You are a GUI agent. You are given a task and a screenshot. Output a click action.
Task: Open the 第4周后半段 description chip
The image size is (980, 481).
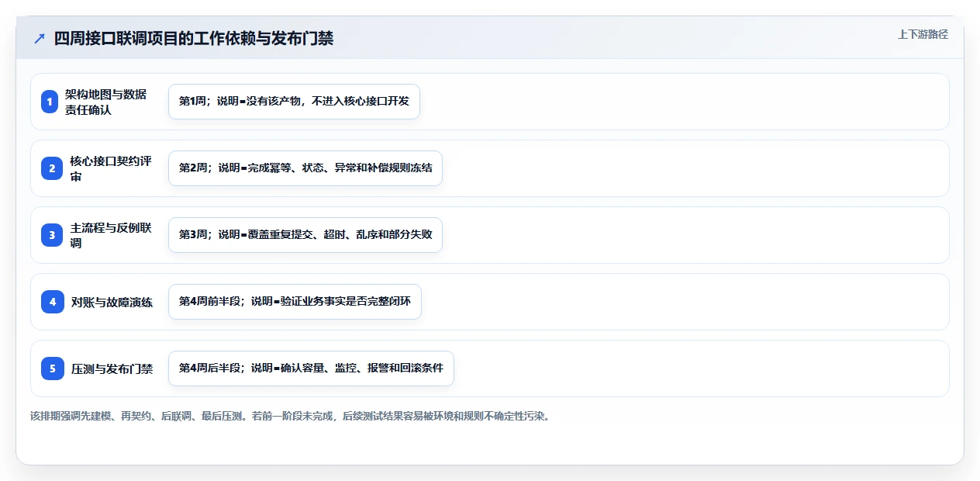pyautogui.click(x=311, y=369)
